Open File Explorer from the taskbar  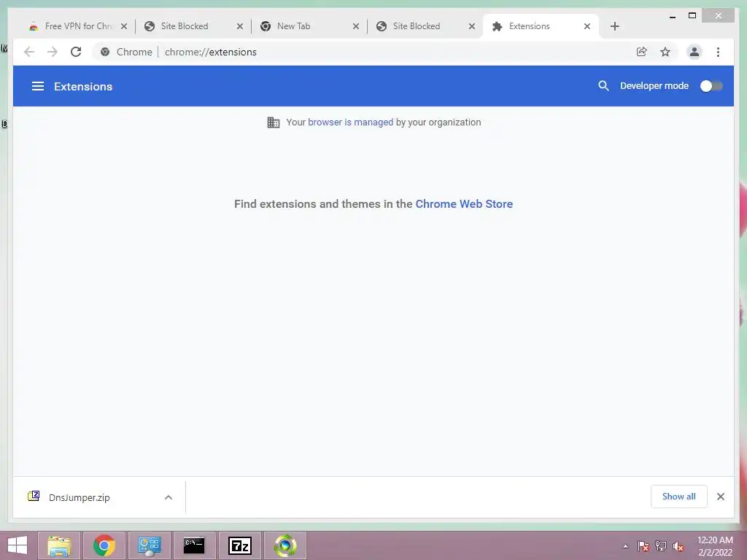[x=59, y=545]
